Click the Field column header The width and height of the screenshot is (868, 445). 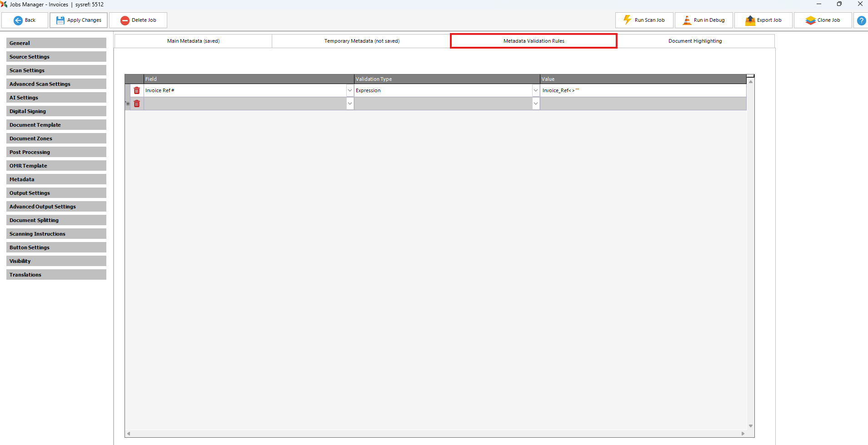click(x=249, y=79)
